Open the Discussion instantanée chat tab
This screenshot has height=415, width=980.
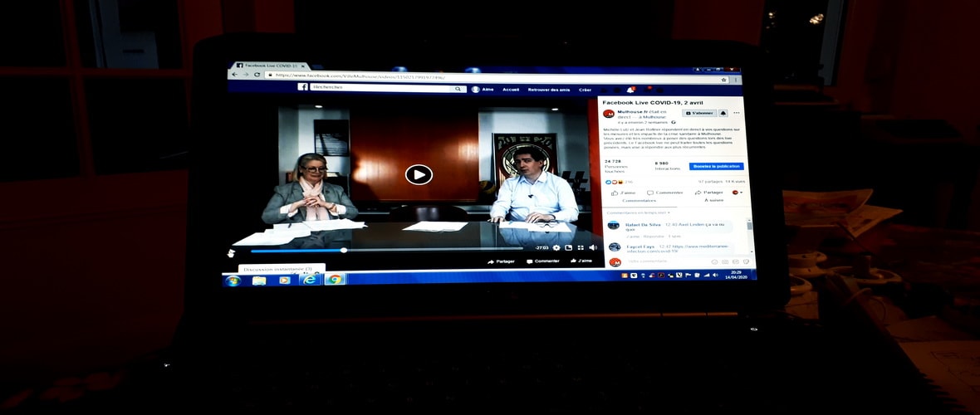(x=282, y=270)
